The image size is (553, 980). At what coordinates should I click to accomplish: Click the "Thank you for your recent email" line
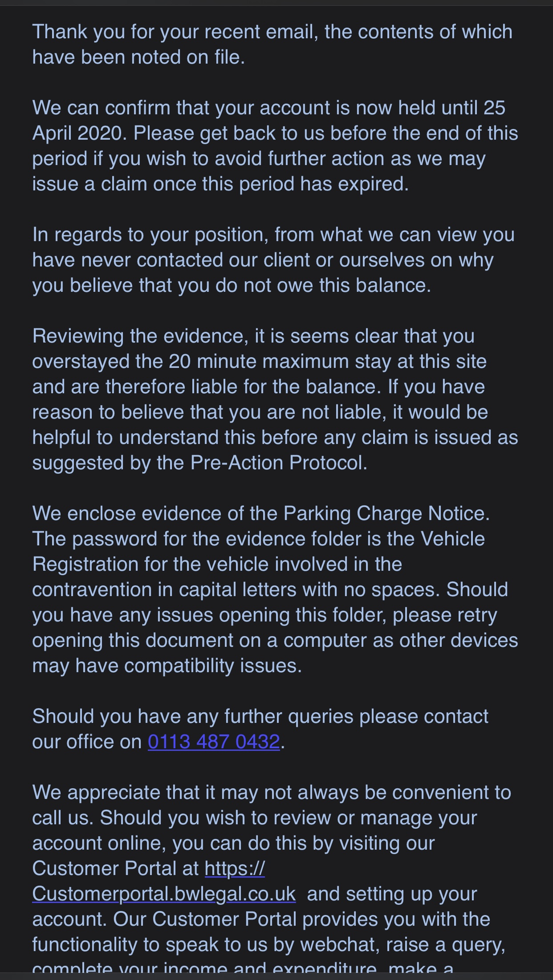point(272,32)
